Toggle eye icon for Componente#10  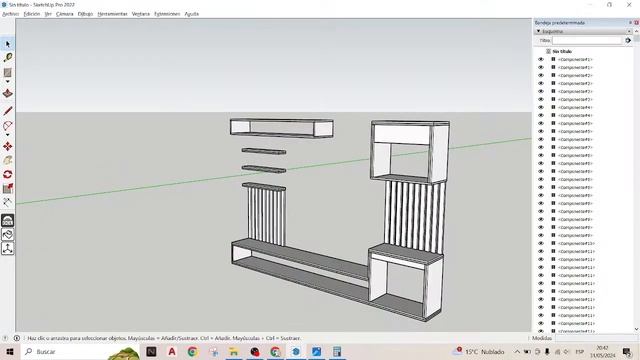tap(541, 243)
